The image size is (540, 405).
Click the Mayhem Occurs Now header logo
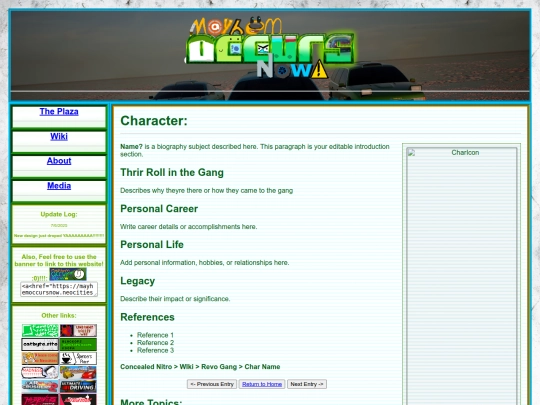click(270, 47)
